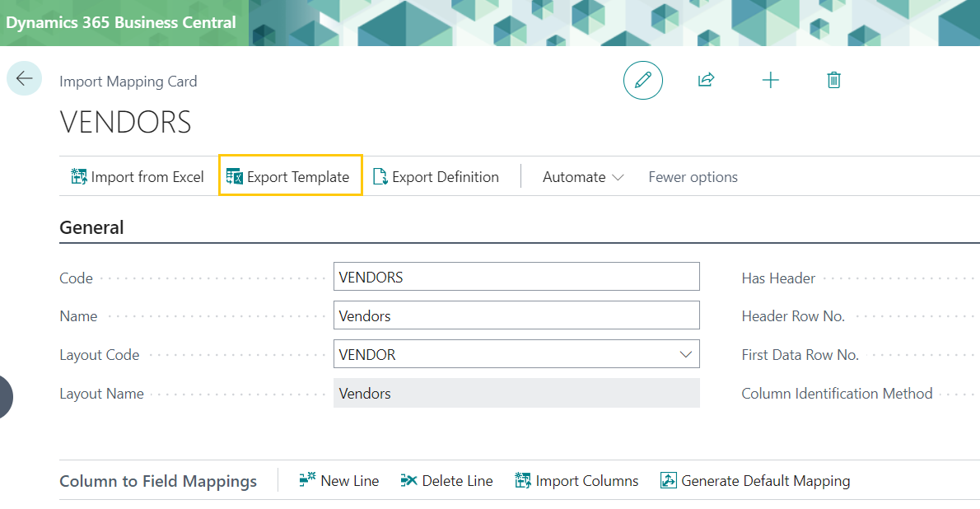Click the Layout Name Vendors field

click(516, 393)
